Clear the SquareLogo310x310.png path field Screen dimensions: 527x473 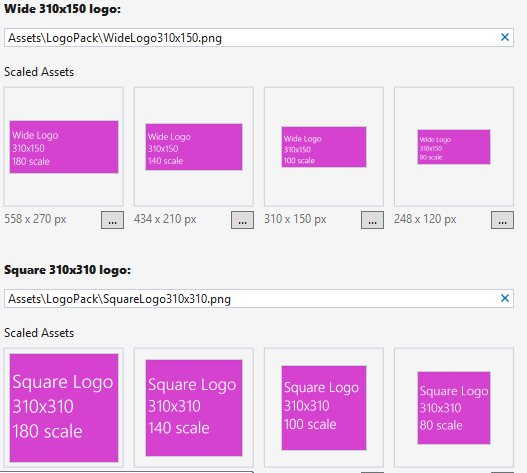coord(504,298)
